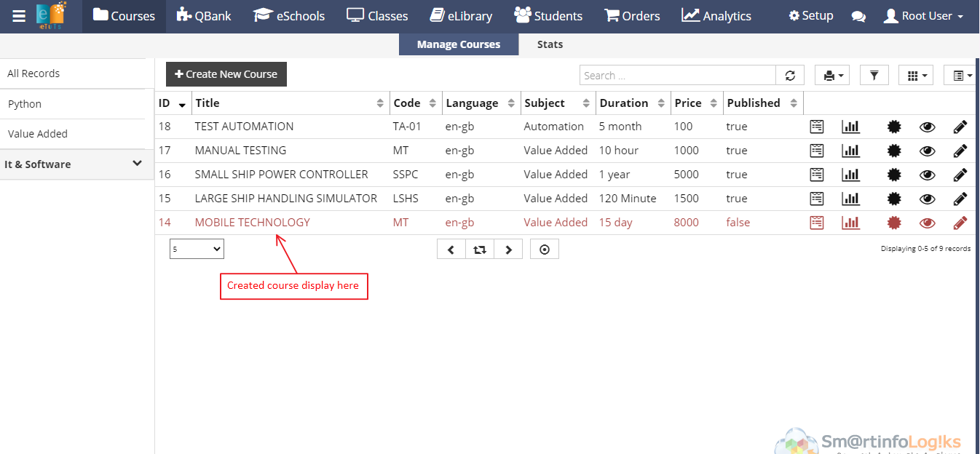
Task: Edit LARGE SHIP HANDLING SIMULATOR with pencil
Action: 960,199
